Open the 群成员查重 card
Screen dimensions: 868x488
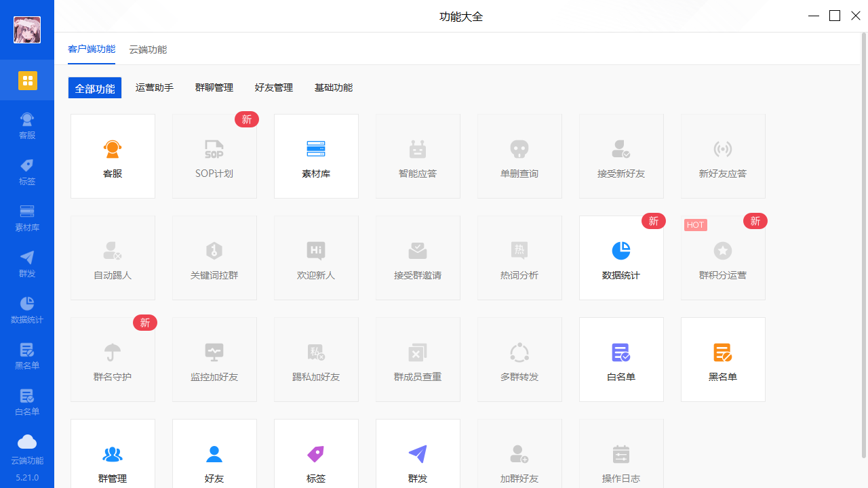click(418, 359)
